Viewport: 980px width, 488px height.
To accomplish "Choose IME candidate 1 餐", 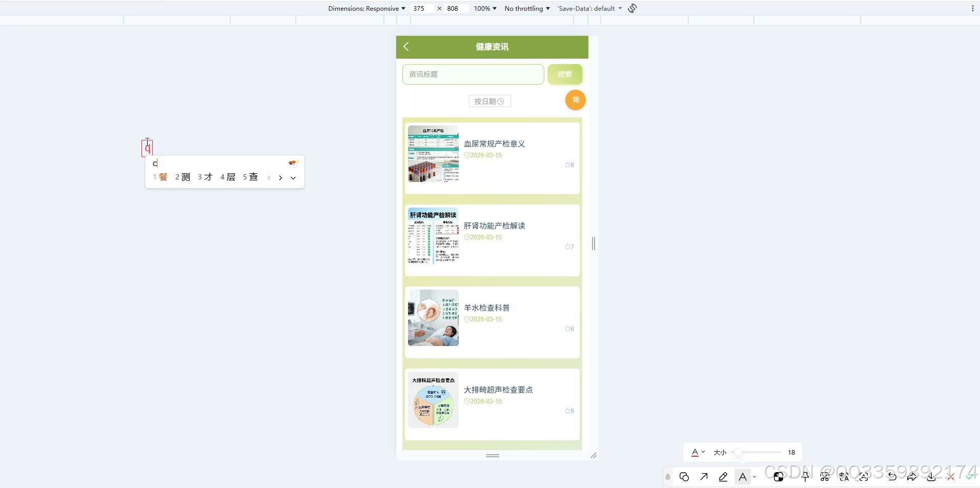I will pyautogui.click(x=160, y=177).
